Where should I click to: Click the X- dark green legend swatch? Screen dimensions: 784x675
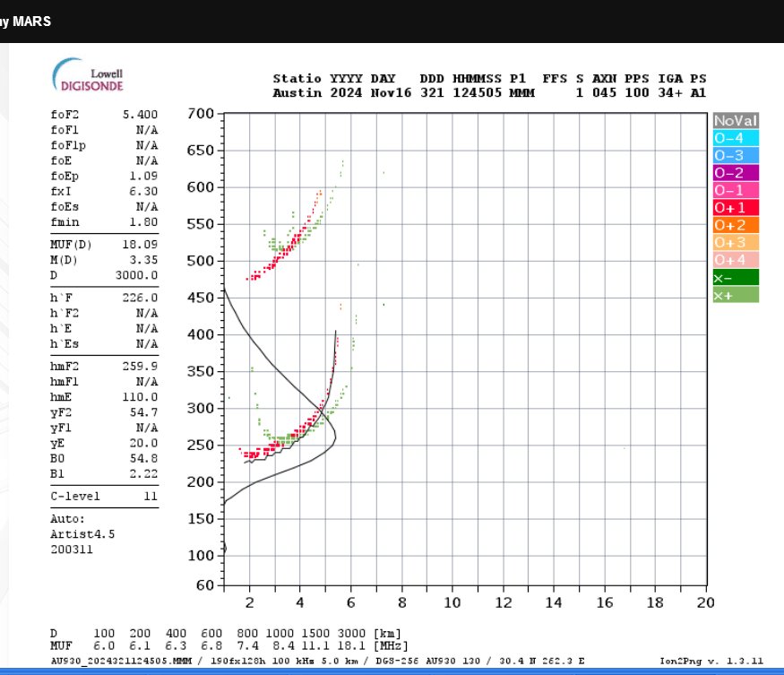[736, 278]
